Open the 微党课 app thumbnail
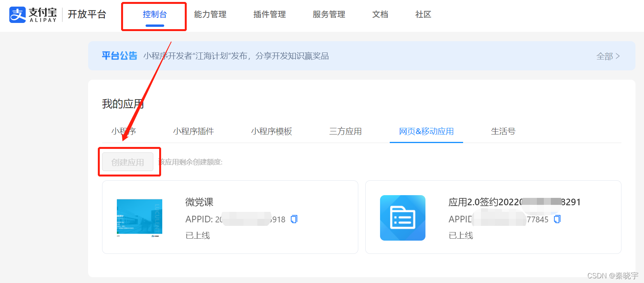The height and width of the screenshot is (283, 644). coord(139,218)
